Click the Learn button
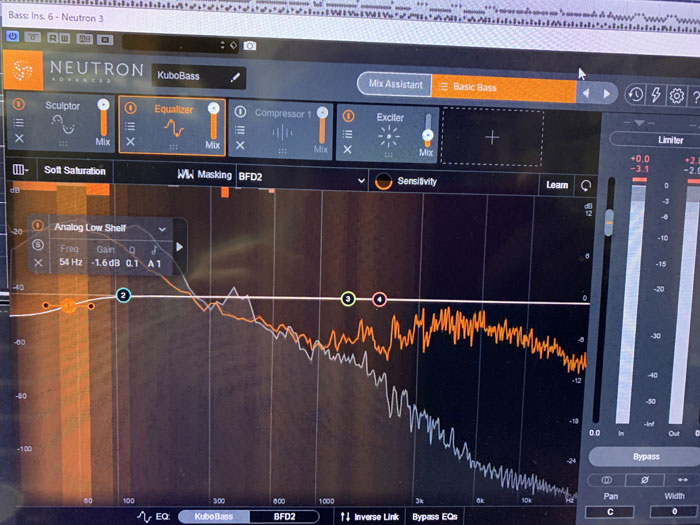700x525 pixels. [x=557, y=185]
